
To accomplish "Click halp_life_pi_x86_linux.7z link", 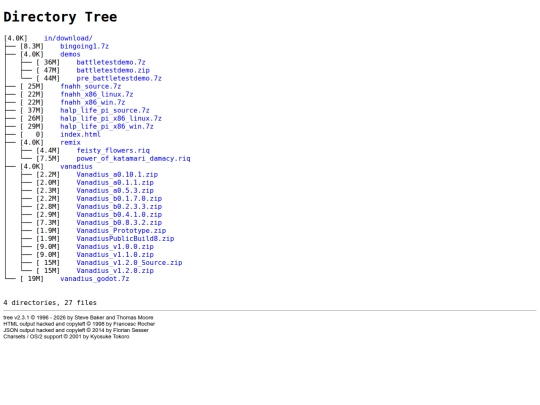I will point(111,118).
